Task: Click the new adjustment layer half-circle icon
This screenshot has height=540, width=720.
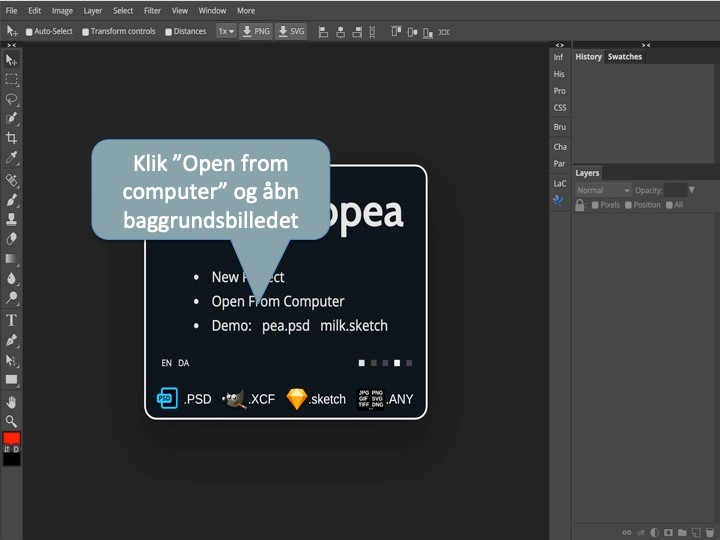Action: (x=655, y=532)
